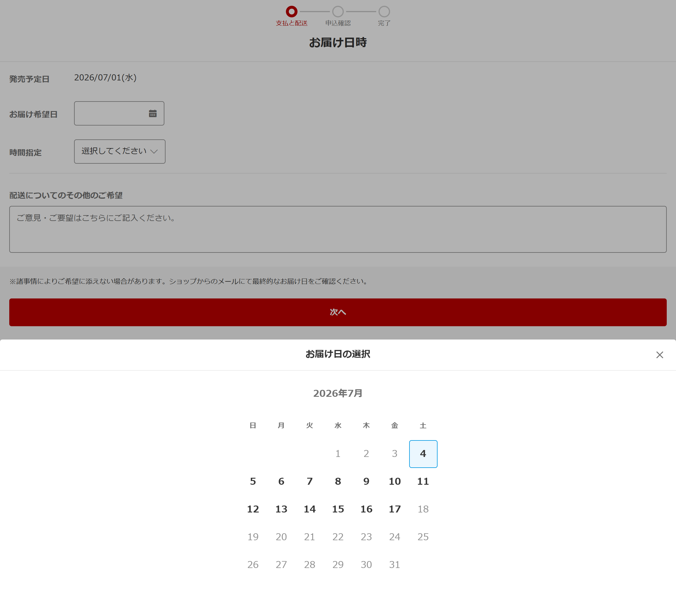Click the 支払と配送 step circle
The width and height of the screenshot is (676, 616).
coord(291,11)
